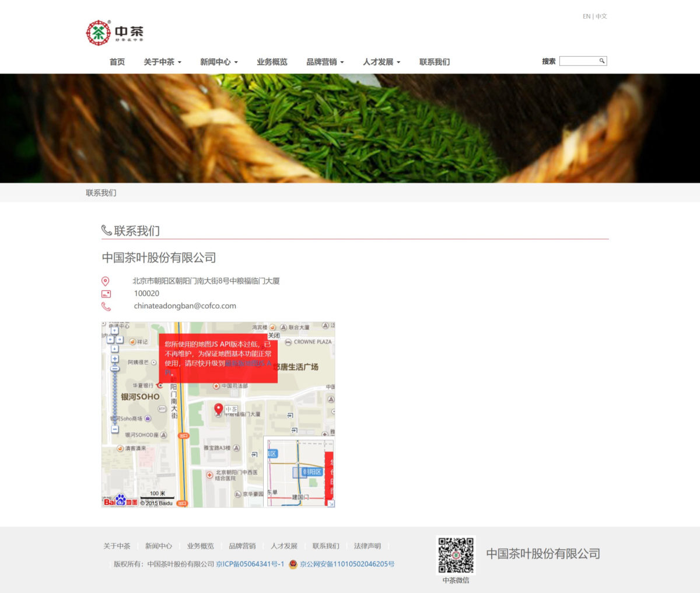Pan the map up with the arrow button
The width and height of the screenshot is (700, 593).
(115, 331)
